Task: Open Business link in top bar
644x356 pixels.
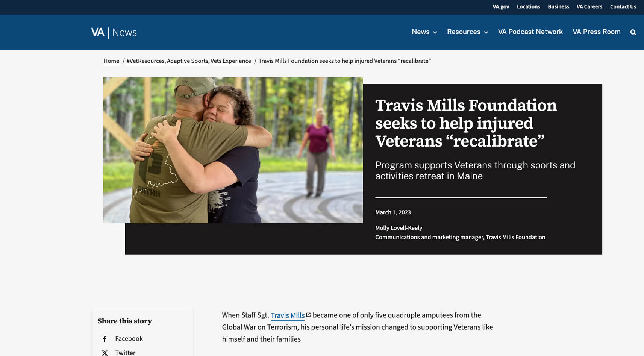Action: pyautogui.click(x=558, y=7)
